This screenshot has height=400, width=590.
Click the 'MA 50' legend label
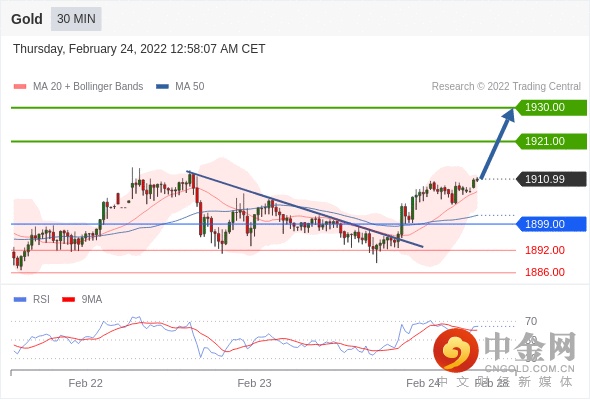tap(190, 87)
